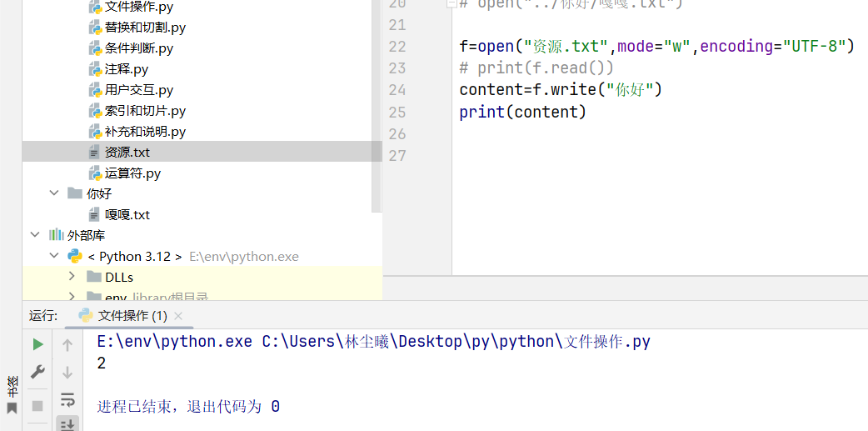Toggle soft-wrap icon in Run console
Image resolution: width=868 pixels, height=431 pixels.
pyautogui.click(x=67, y=398)
